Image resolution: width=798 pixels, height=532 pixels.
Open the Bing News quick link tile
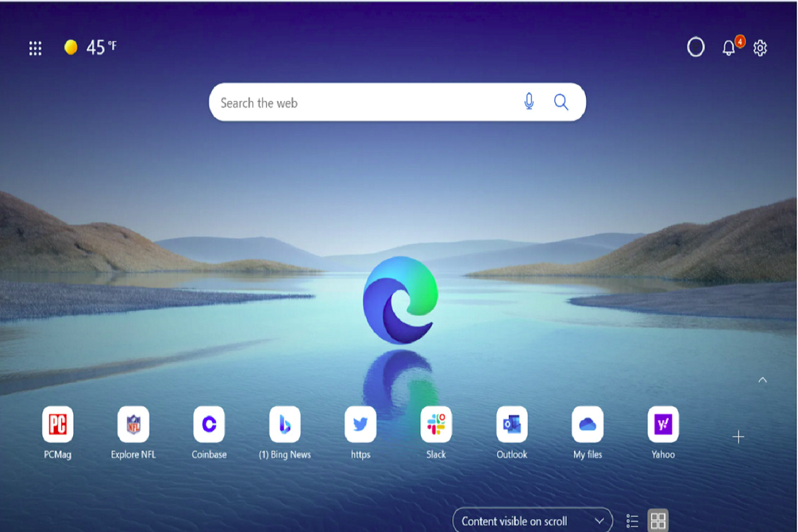(285, 424)
